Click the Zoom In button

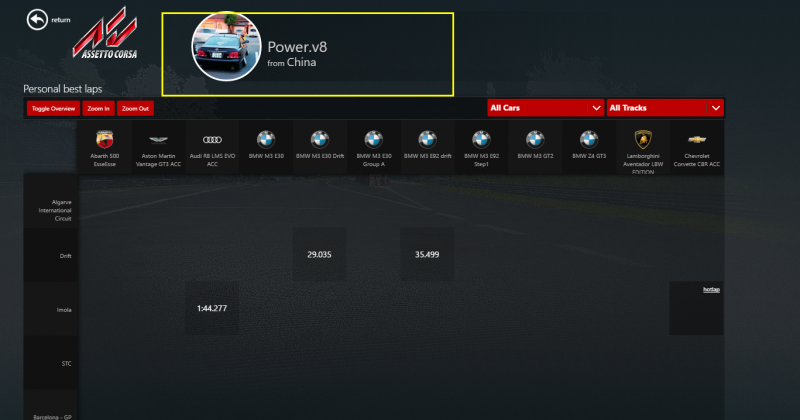coord(98,108)
